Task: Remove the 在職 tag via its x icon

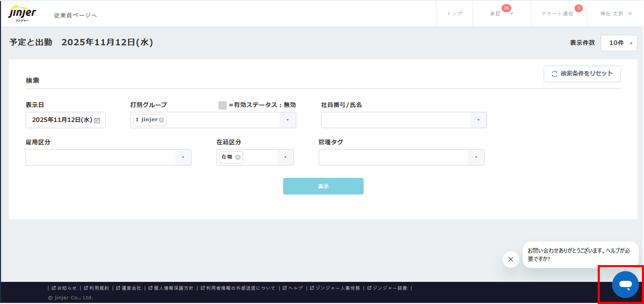Action: (x=238, y=157)
